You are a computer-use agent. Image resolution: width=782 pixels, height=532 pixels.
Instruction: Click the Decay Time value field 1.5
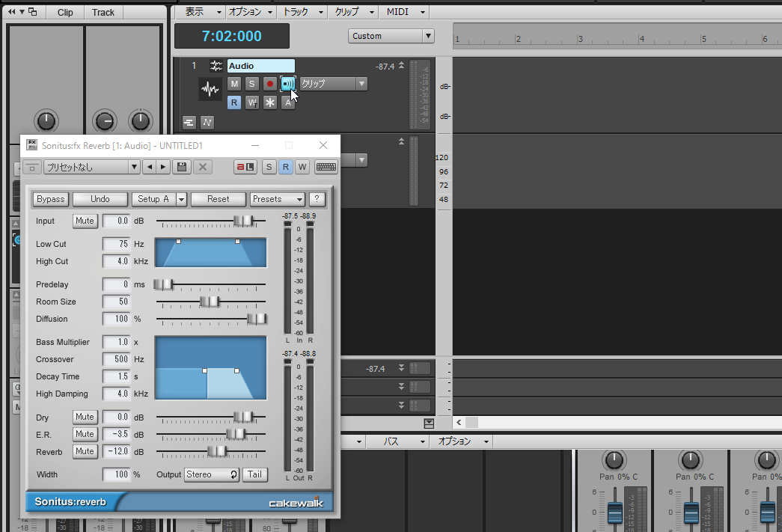click(116, 376)
